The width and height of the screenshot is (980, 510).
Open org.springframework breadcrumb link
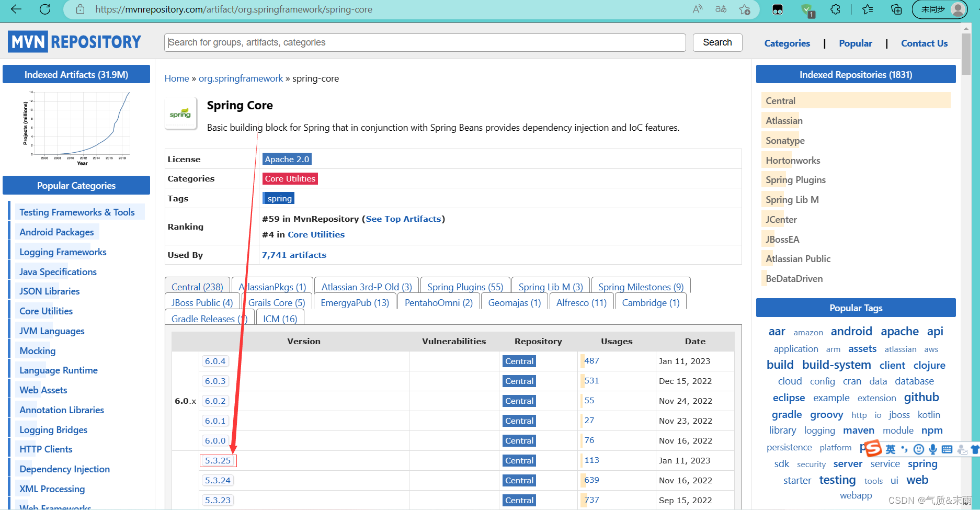tap(241, 78)
